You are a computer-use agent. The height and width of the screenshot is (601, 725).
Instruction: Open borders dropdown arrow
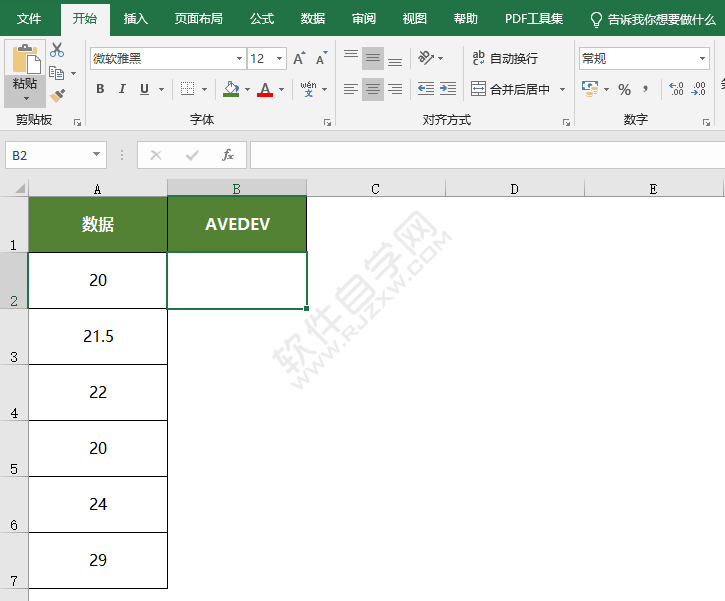point(204,89)
